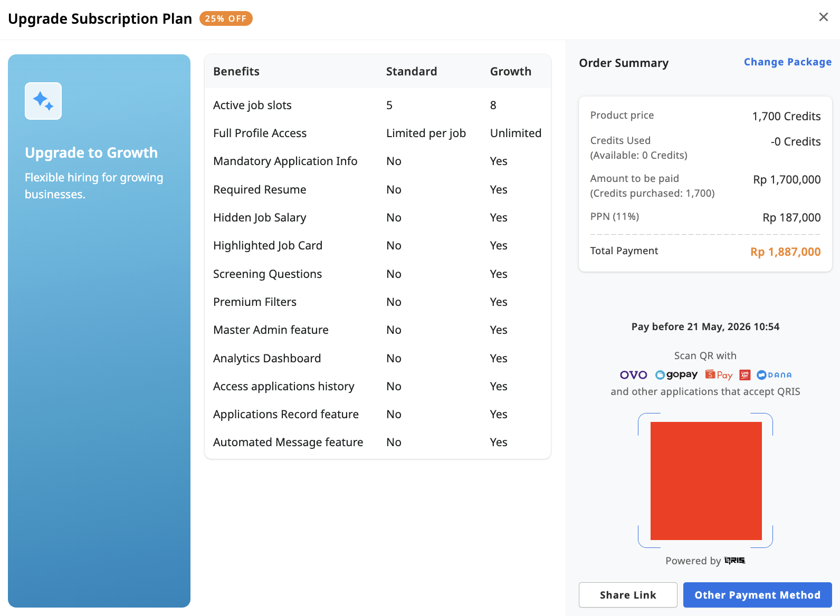
Task: Select the Active job slots row label
Action: [252, 105]
